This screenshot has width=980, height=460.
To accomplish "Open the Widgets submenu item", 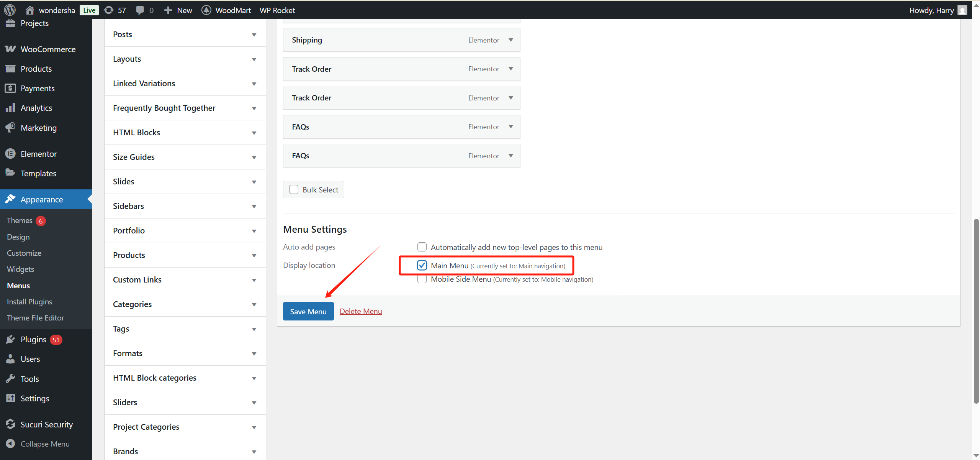I will point(20,269).
